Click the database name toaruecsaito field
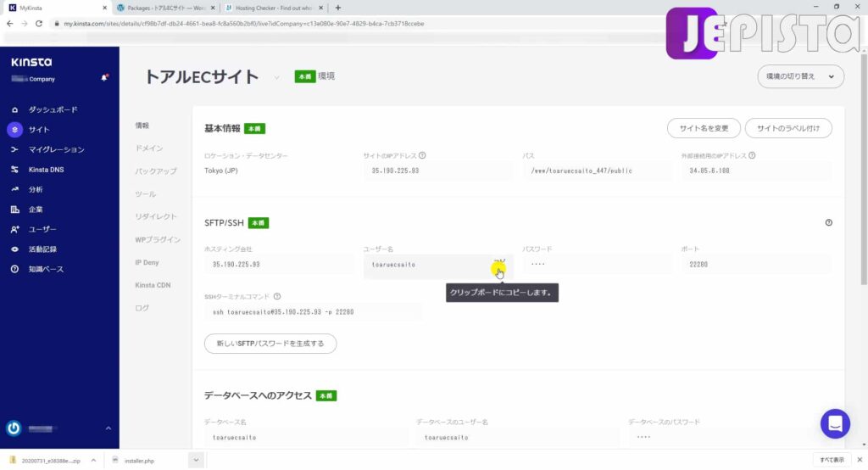This screenshot has height=470, width=868. [x=305, y=437]
